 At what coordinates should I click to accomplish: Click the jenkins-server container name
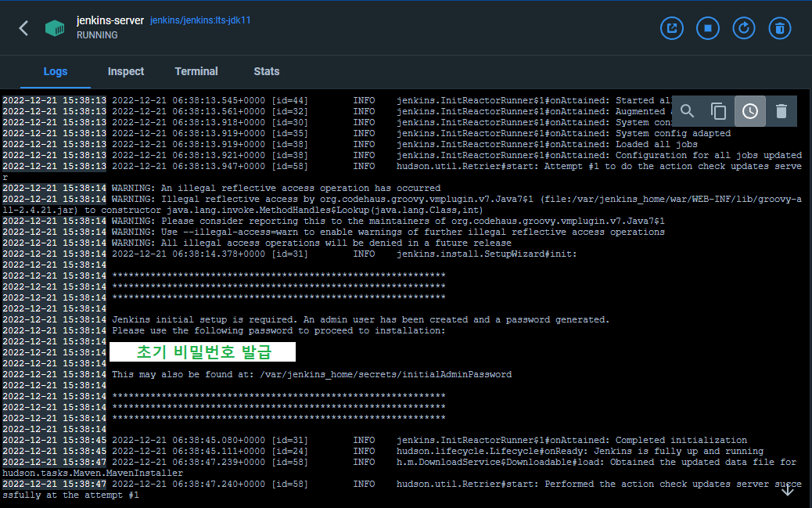point(110,20)
